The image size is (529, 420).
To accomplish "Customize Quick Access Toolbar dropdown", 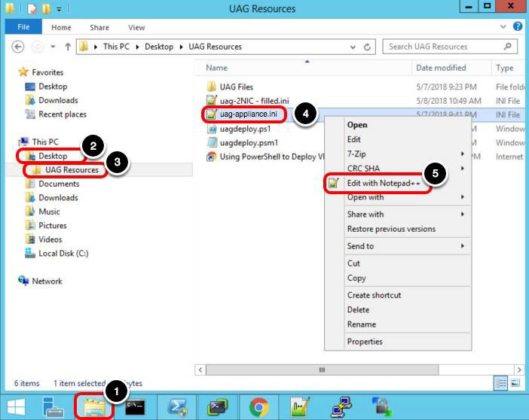I will [x=59, y=10].
